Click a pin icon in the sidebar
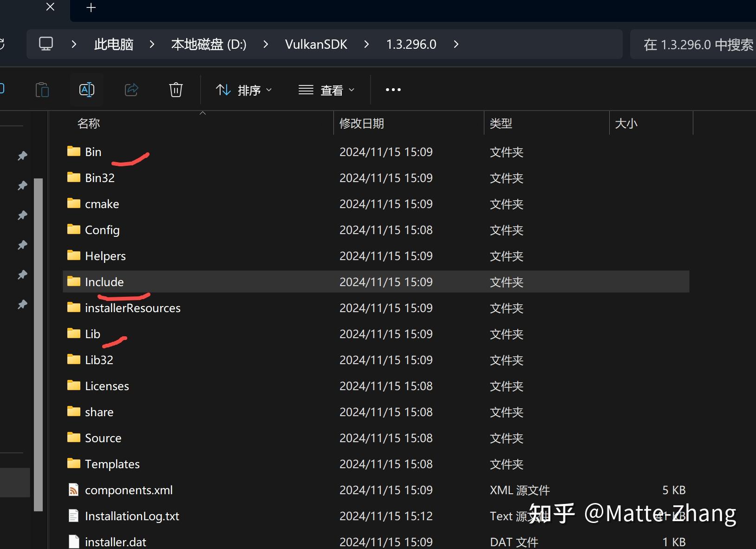Viewport: 756px width, 549px height. pos(22,156)
